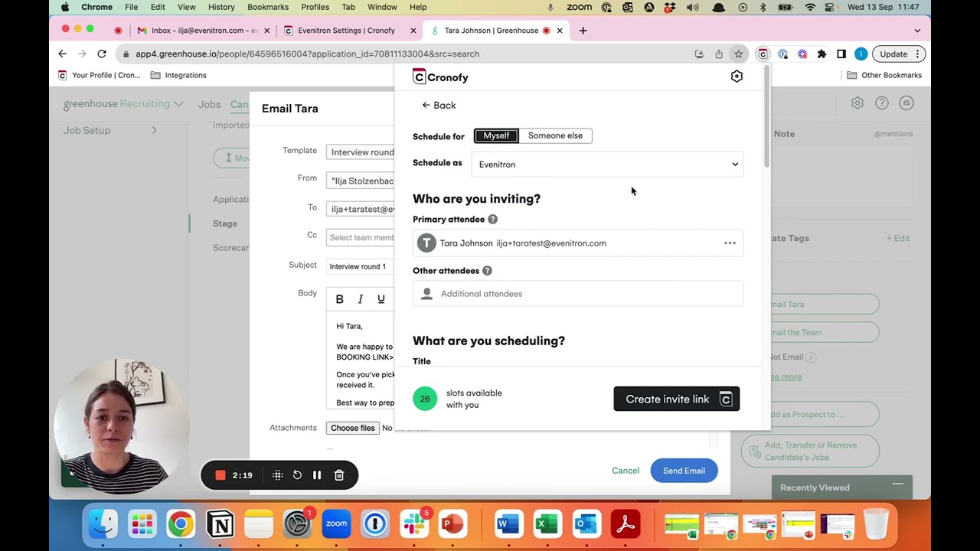Close the Tara Johnson Greenhouse tab
980x551 pixels.
pyautogui.click(x=560, y=31)
